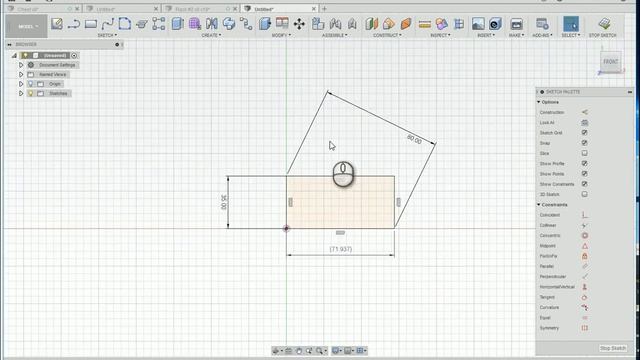Select the Move/Copy tool icon
Image resolution: width=640 pixels, height=360 pixels.
point(299,24)
